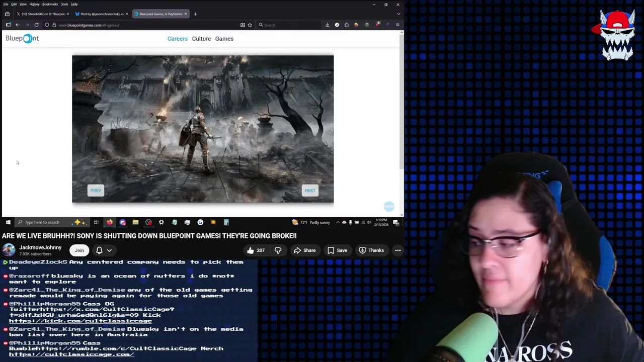Screen dimensions: 644x362
Task: Click the browser Search field
Action: pos(289,25)
